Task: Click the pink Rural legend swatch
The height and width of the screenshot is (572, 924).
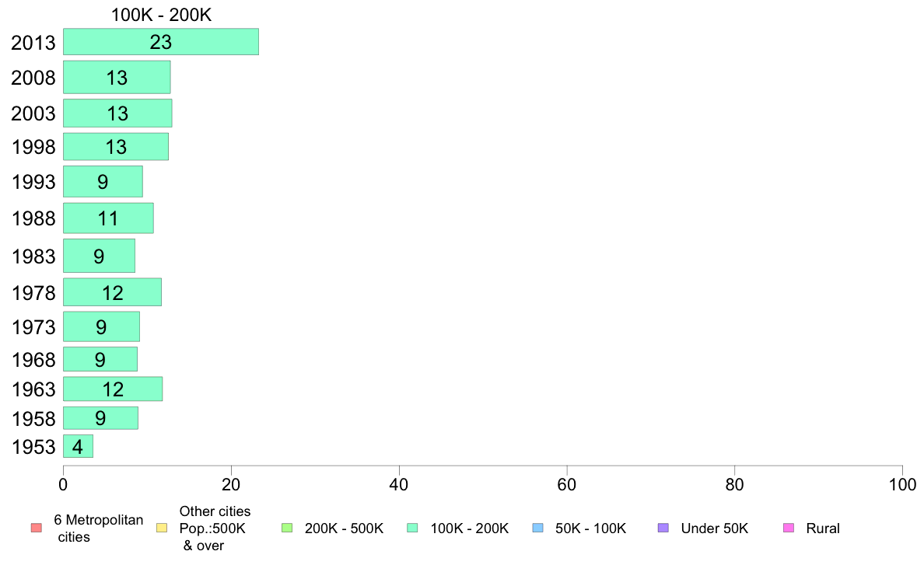Action: [x=789, y=528]
